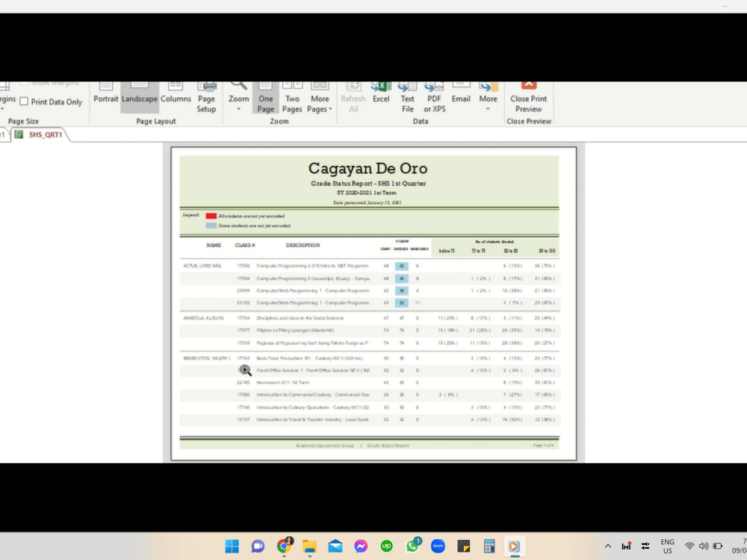Click Close Print Preview
The height and width of the screenshot is (560, 747).
click(x=528, y=98)
